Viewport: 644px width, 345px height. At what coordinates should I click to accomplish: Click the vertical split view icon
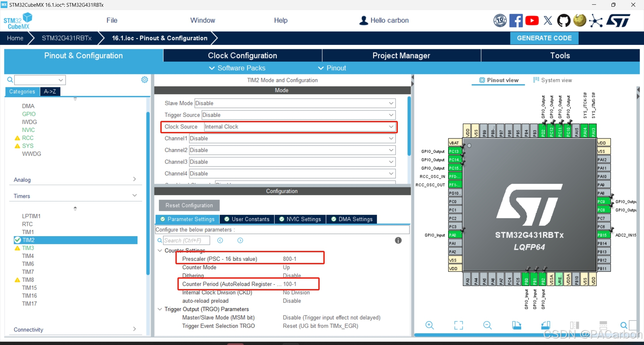coord(575,325)
